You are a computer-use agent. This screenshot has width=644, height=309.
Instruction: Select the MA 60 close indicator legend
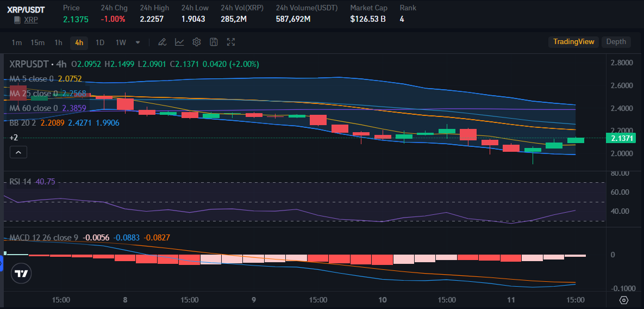pyautogui.click(x=48, y=108)
